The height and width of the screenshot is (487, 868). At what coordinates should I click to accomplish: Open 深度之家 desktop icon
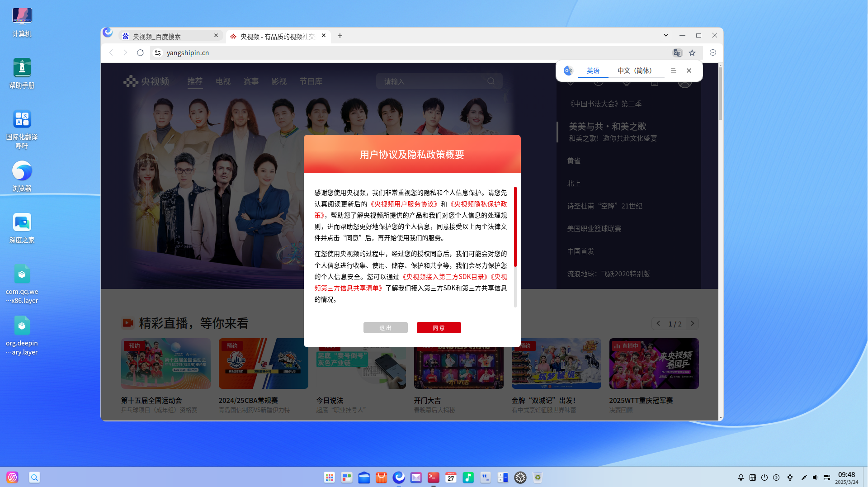(22, 229)
